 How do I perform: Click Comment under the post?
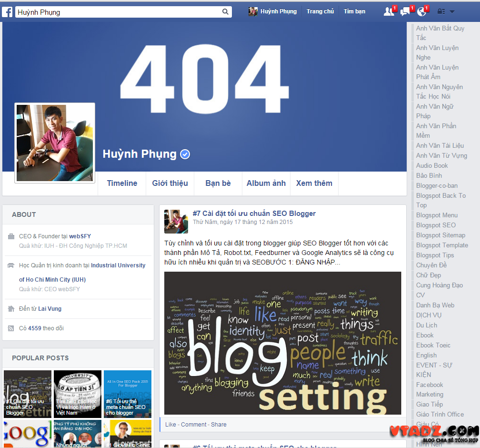pos(194,424)
